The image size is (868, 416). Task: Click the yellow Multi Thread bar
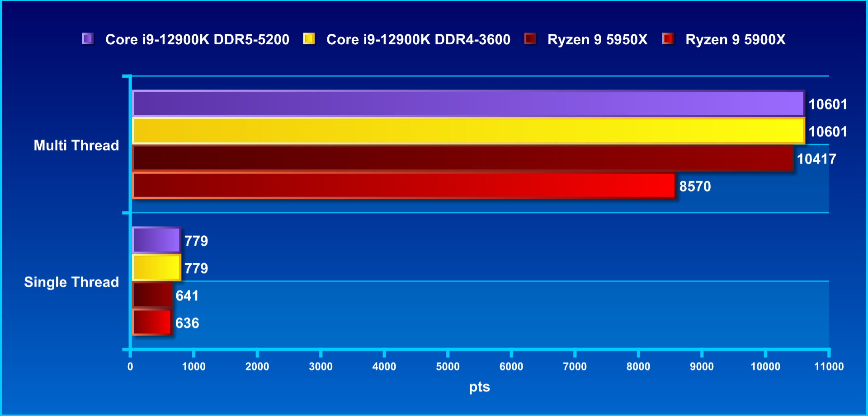point(468,131)
